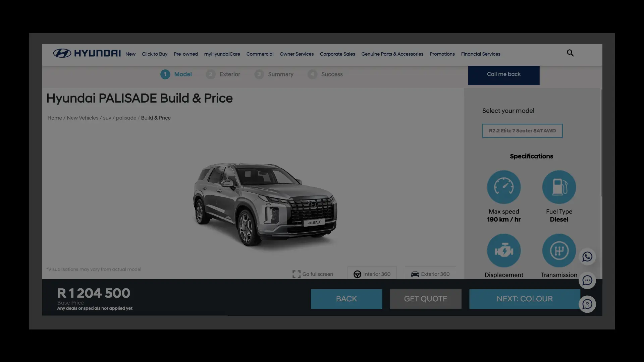Screen dimensions: 644x362
Task: Click the Displacement engine icon
Action: [504, 250]
